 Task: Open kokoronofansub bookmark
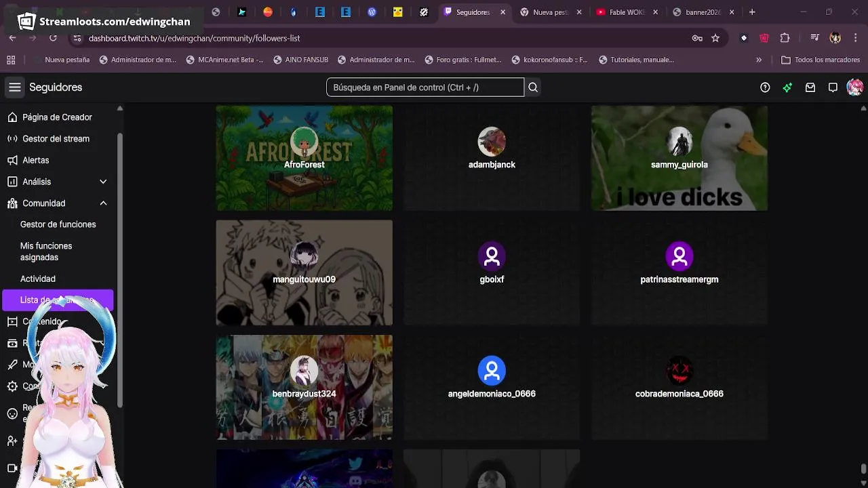(x=550, y=60)
